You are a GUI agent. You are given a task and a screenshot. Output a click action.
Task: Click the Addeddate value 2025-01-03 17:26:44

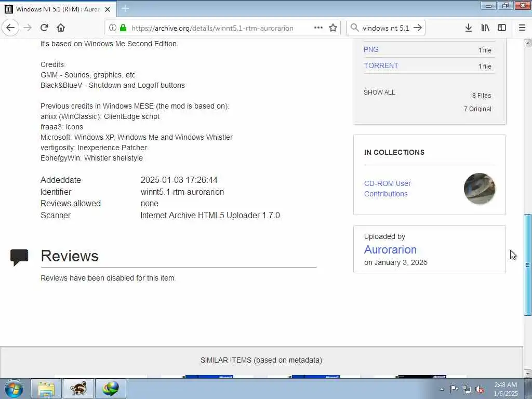(x=179, y=180)
